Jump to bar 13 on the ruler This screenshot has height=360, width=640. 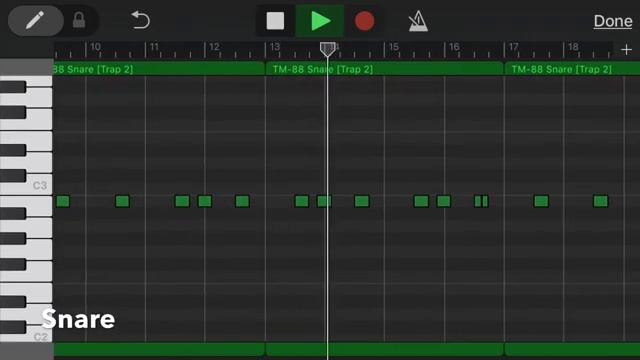pos(275,47)
